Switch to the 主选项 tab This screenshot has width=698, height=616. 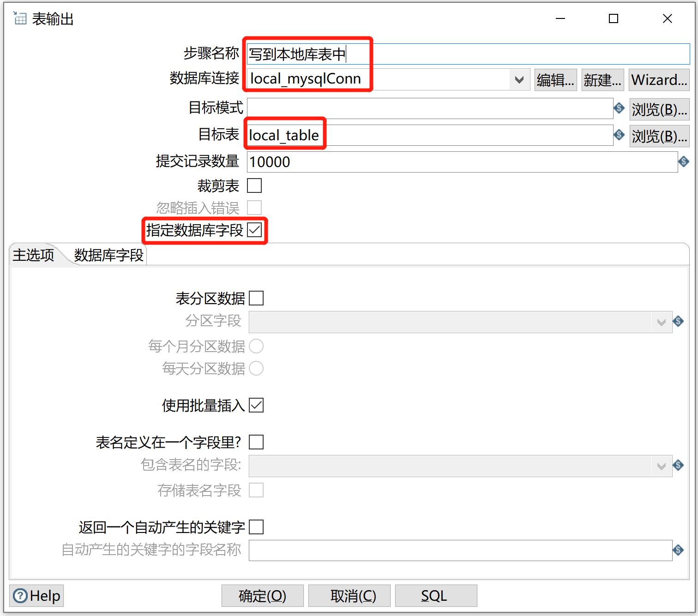(x=33, y=255)
